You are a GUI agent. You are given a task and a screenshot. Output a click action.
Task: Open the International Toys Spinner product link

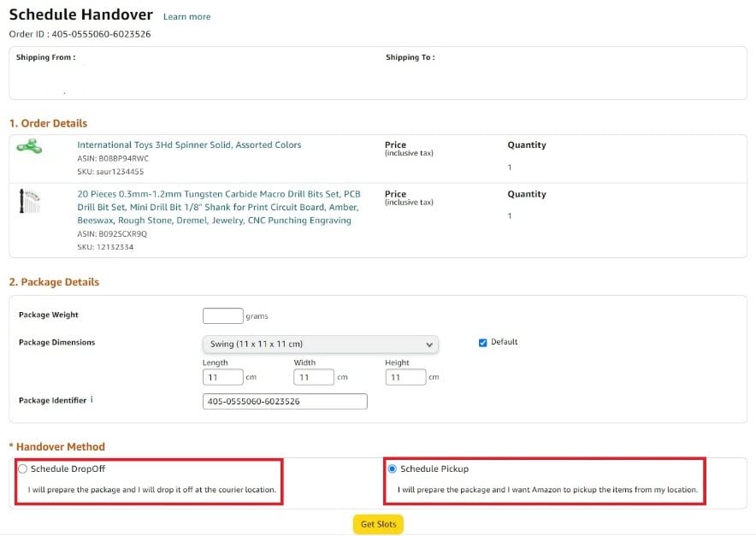(x=189, y=145)
